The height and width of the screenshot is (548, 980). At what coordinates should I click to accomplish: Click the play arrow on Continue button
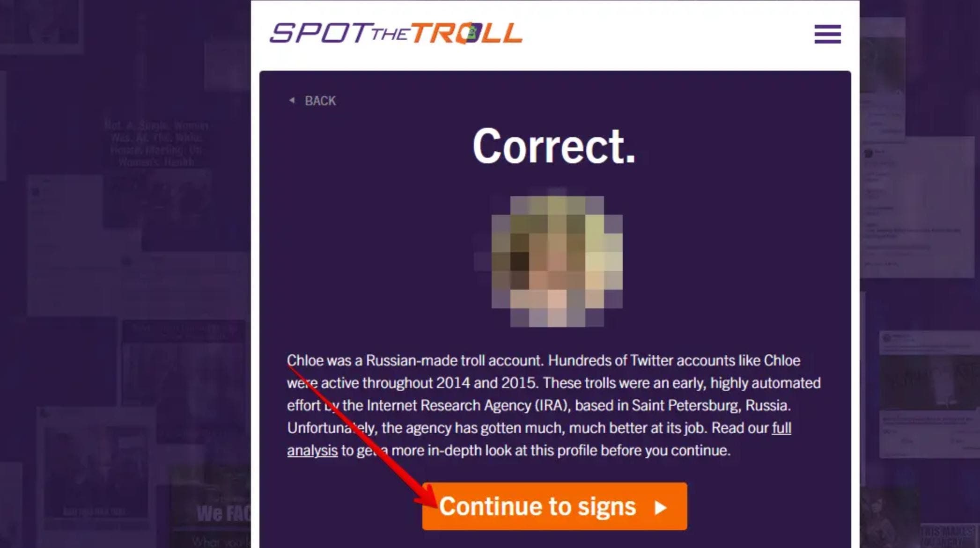coord(660,507)
